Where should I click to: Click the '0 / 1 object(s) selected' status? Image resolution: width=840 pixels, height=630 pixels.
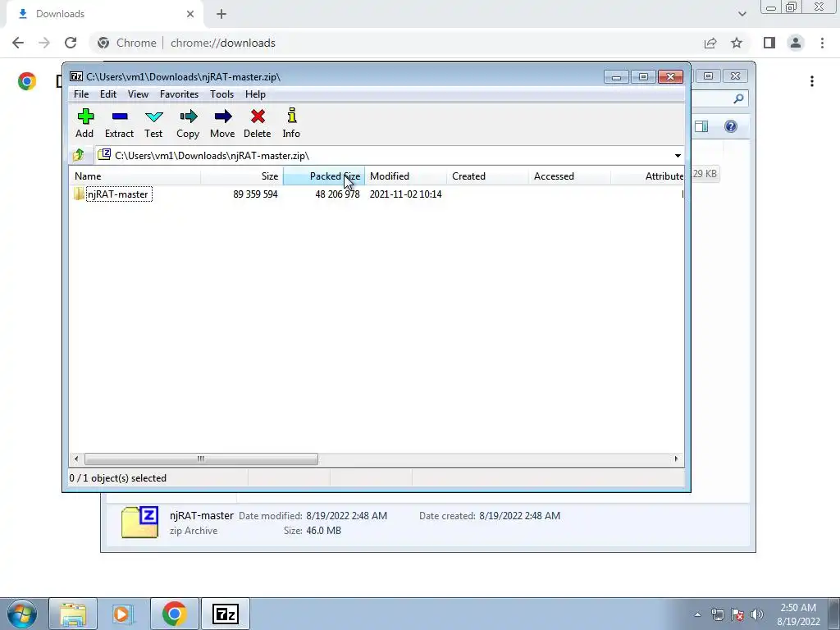click(118, 478)
